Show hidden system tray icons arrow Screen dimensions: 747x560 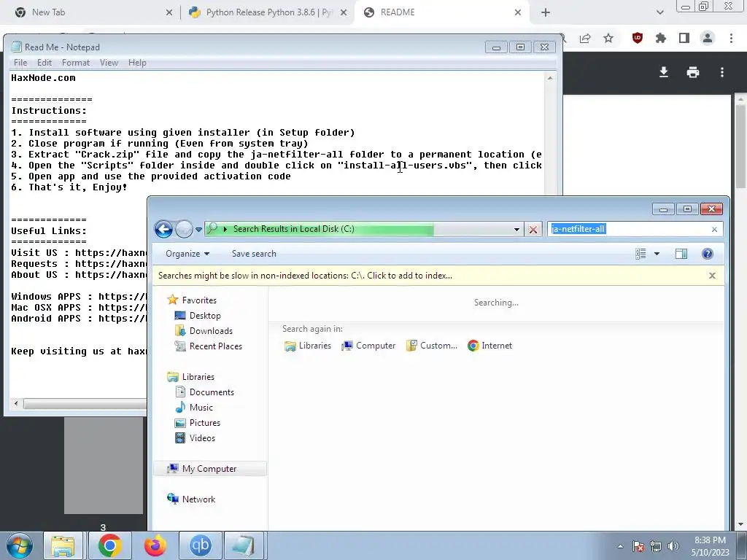[x=620, y=547]
